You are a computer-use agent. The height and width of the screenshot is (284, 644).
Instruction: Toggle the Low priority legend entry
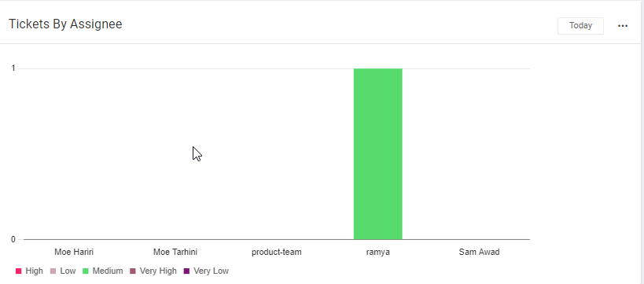click(x=63, y=271)
